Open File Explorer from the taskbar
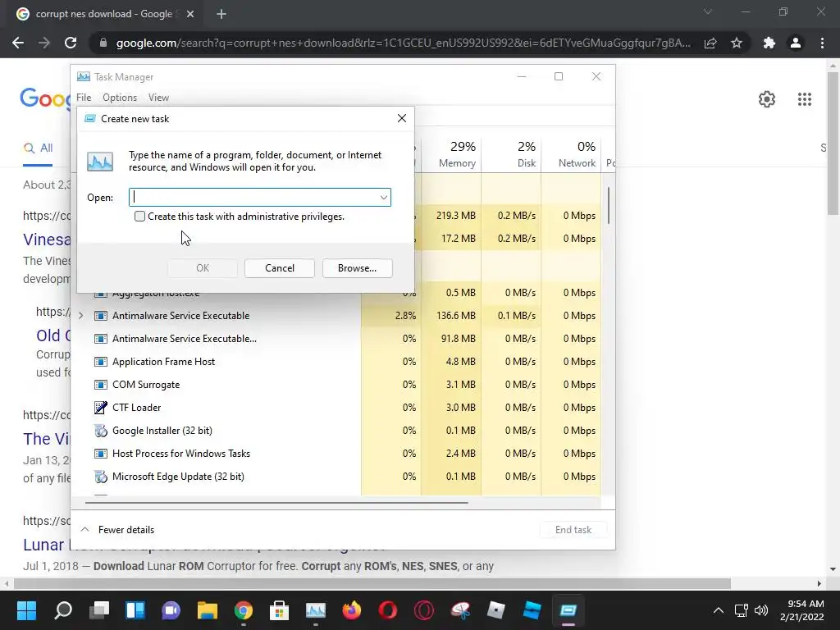 (208, 610)
